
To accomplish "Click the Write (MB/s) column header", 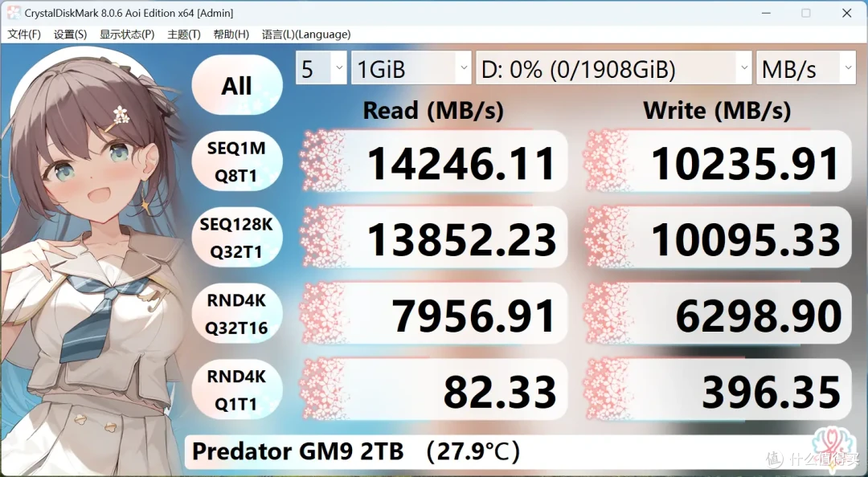I will (x=717, y=111).
